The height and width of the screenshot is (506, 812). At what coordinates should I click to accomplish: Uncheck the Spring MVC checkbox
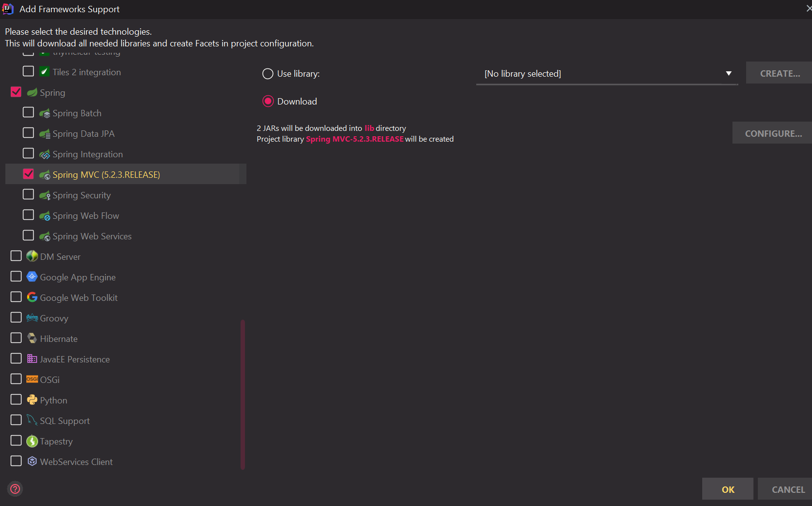(28, 174)
